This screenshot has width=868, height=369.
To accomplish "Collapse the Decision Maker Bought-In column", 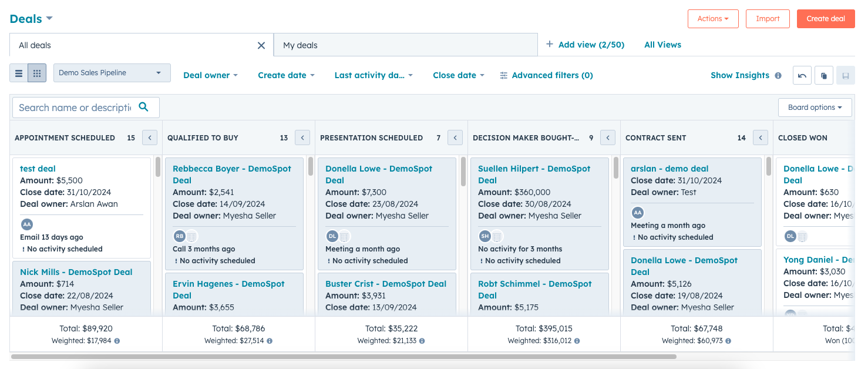I will 608,137.
